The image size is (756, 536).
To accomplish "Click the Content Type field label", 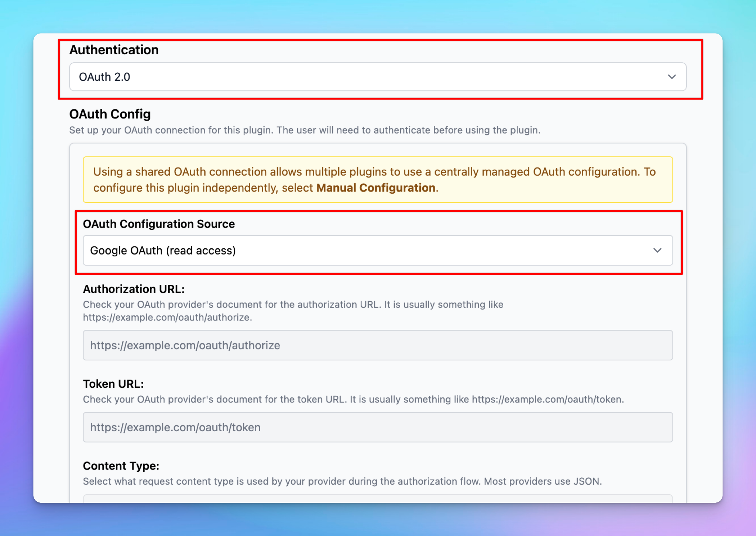I will click(x=121, y=466).
